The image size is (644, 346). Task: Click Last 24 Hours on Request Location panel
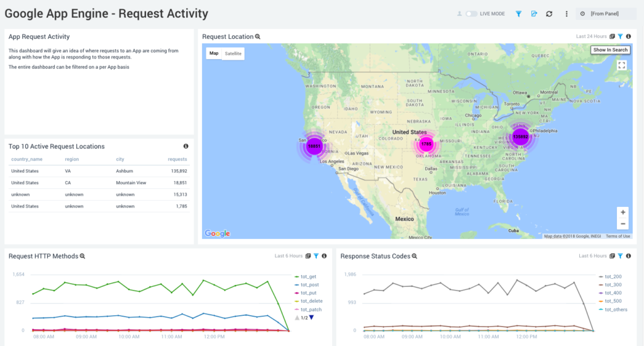coord(591,36)
